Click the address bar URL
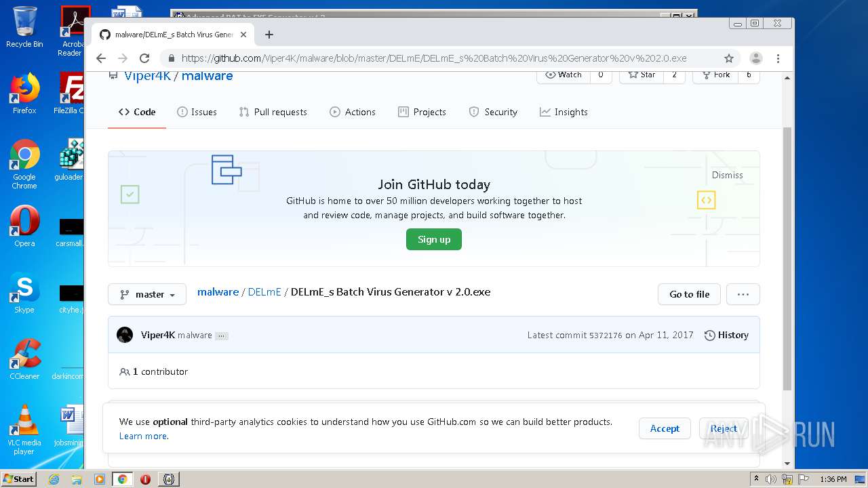The width and height of the screenshot is (868, 488). click(x=434, y=58)
